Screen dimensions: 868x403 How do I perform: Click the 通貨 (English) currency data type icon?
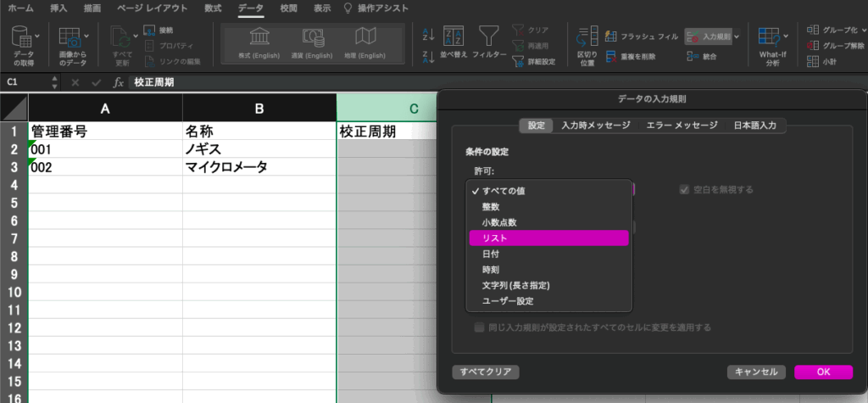313,37
